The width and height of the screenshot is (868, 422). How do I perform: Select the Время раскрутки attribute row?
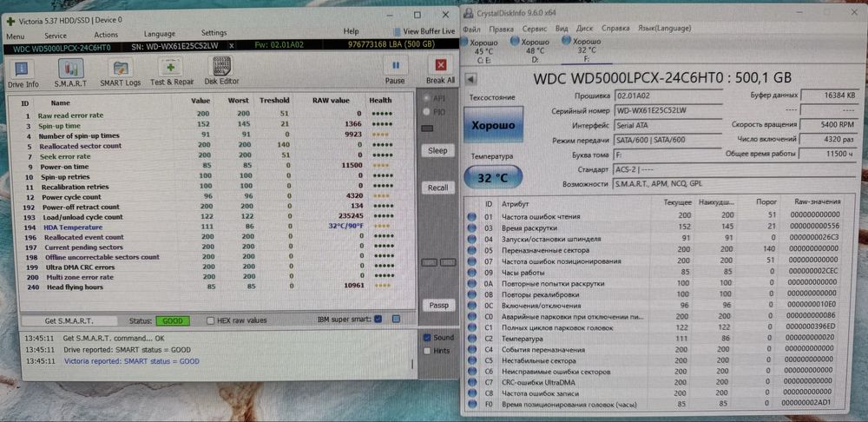click(x=656, y=227)
